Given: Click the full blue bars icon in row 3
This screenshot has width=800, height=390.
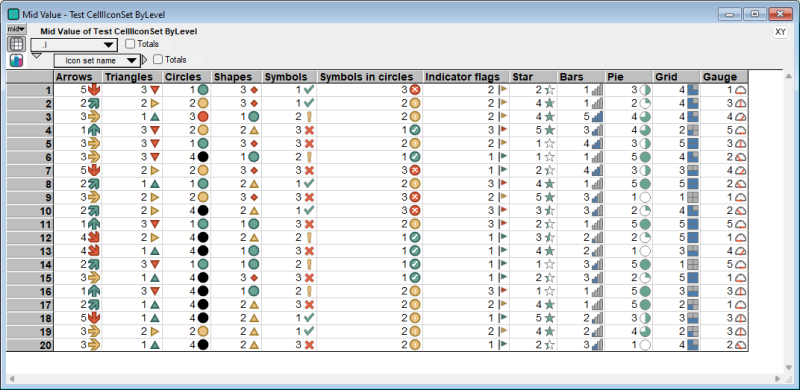Looking at the screenshot, I should [597, 116].
